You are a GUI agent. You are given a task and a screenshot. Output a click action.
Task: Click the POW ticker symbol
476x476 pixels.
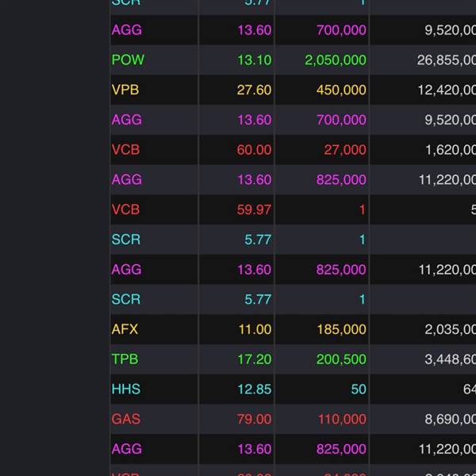(x=128, y=59)
